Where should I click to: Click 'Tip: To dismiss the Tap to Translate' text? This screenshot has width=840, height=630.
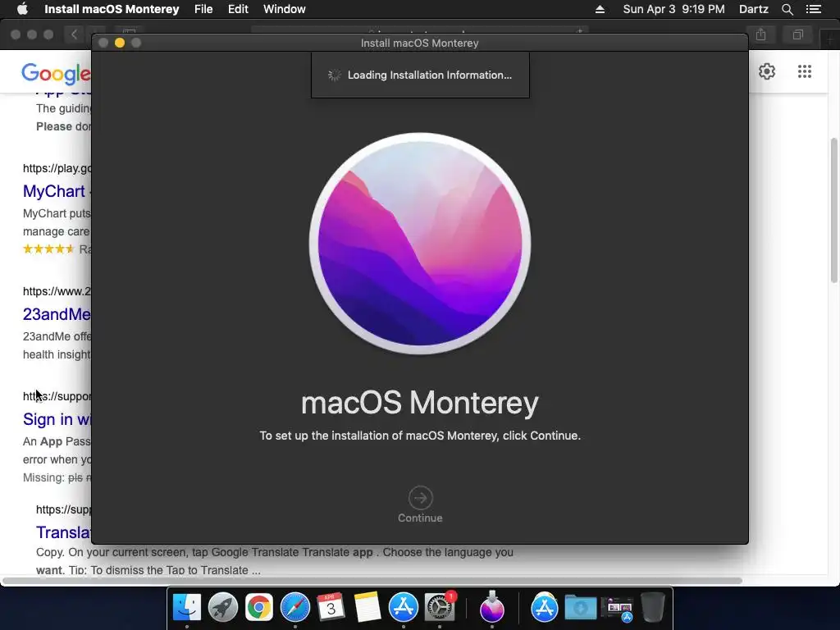(x=164, y=570)
